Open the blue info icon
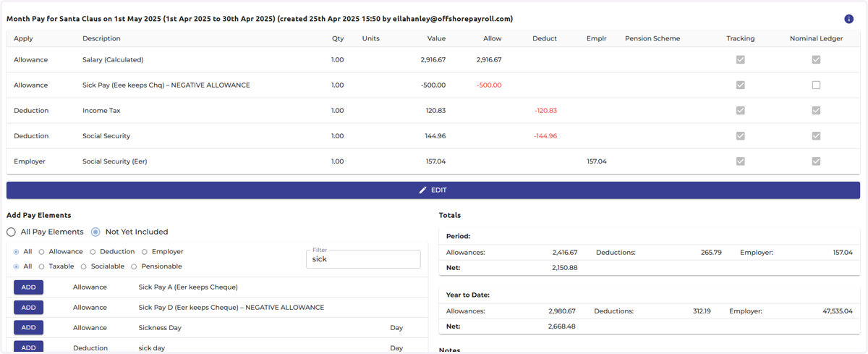 [x=849, y=19]
